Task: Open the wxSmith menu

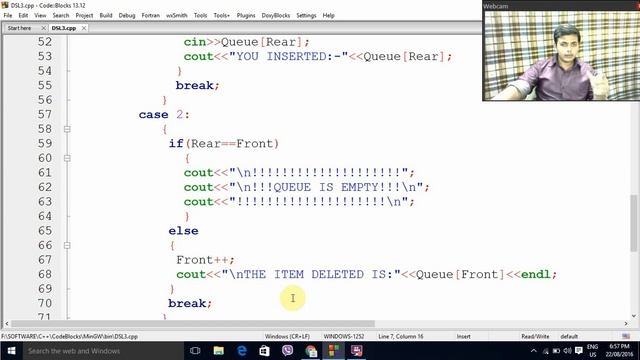Action: [177, 16]
